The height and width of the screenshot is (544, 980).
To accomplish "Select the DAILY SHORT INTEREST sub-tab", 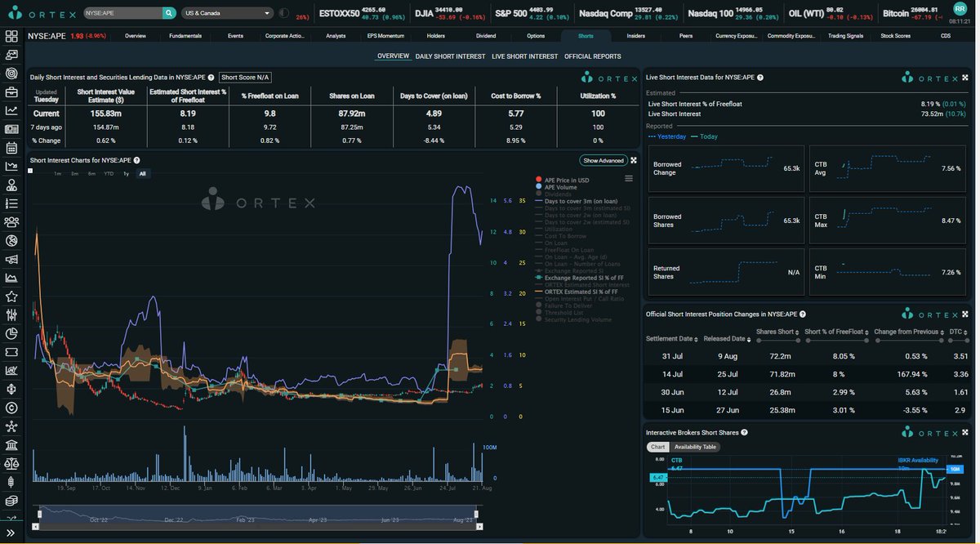I will coord(450,56).
